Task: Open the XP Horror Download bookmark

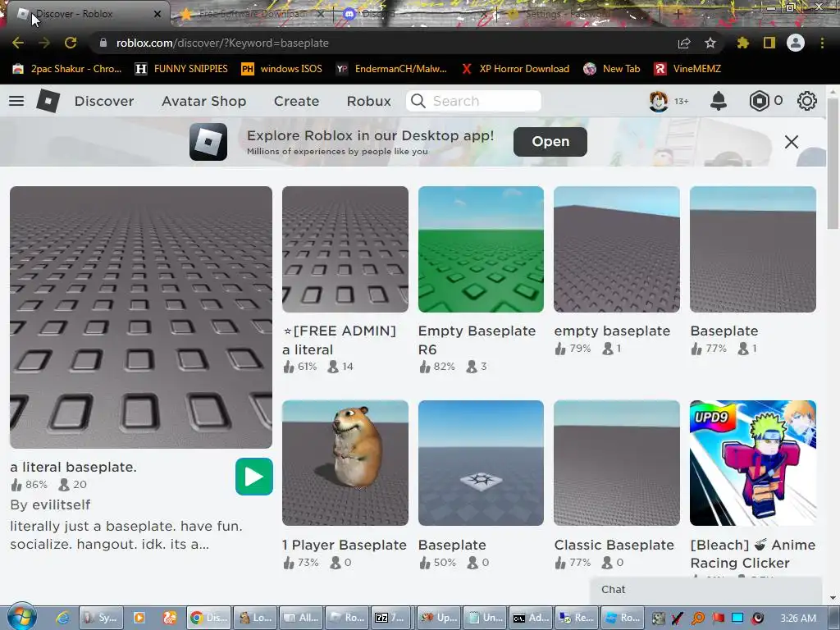Action: pos(515,69)
